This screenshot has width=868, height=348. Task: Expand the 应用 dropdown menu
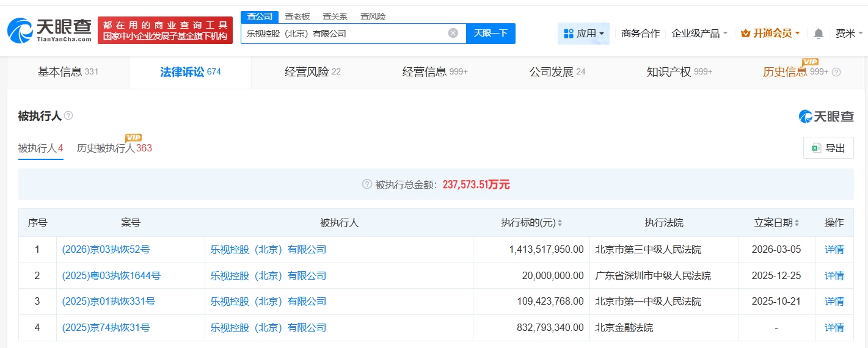pos(583,34)
